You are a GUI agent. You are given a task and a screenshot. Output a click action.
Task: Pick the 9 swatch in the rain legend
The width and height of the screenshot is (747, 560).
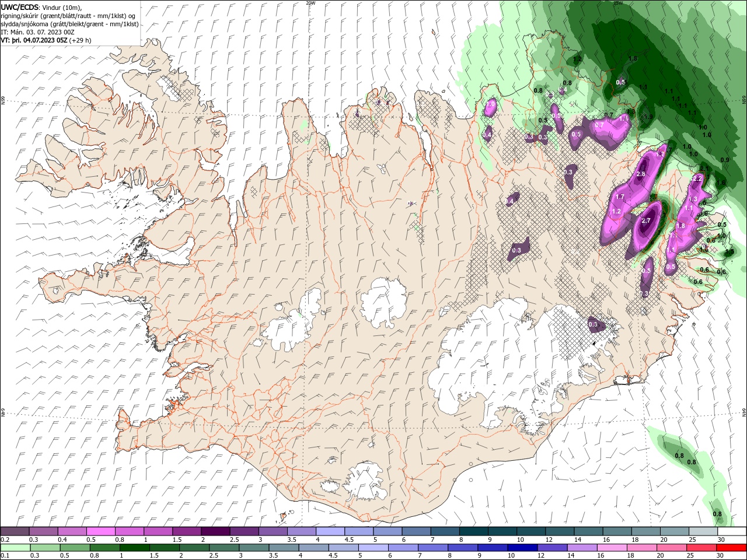tap(492, 548)
